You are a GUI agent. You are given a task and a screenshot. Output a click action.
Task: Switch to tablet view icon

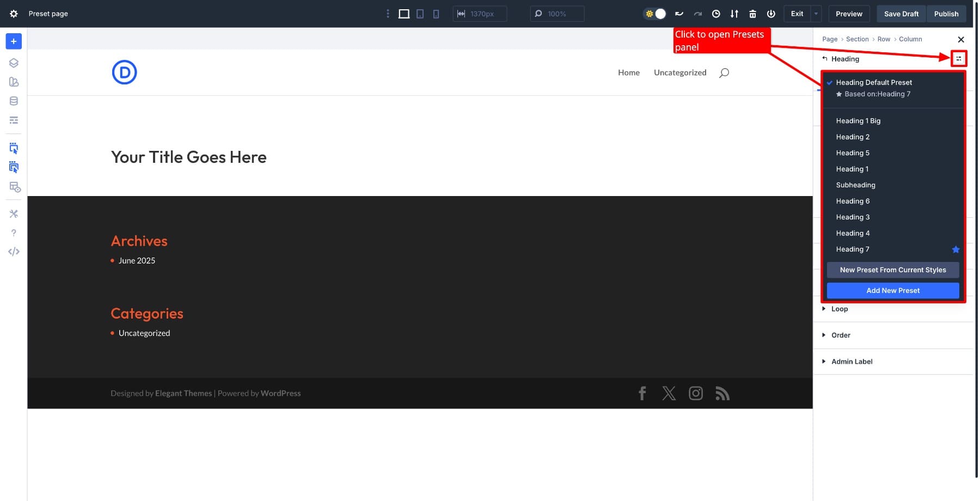coord(420,14)
